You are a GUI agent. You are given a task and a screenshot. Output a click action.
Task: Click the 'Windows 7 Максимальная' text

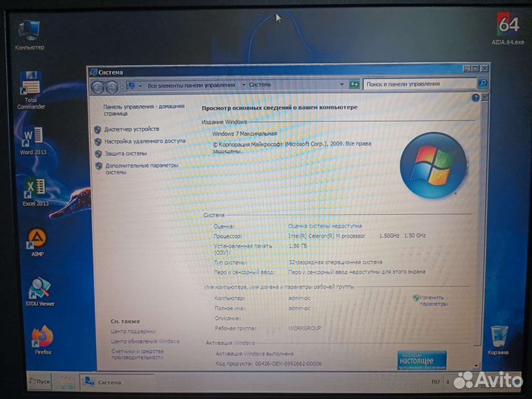click(245, 134)
